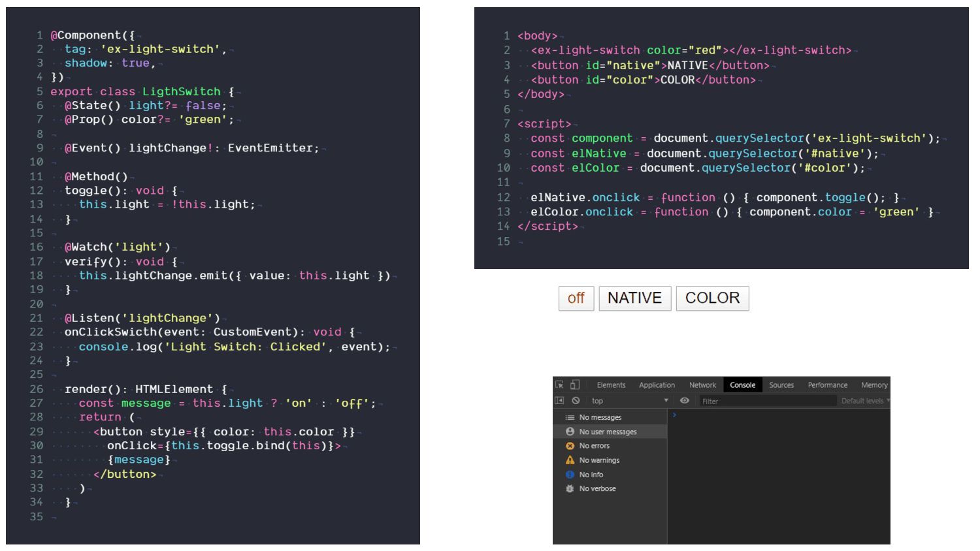
Task: Select the 'No info' row
Action: (610, 475)
